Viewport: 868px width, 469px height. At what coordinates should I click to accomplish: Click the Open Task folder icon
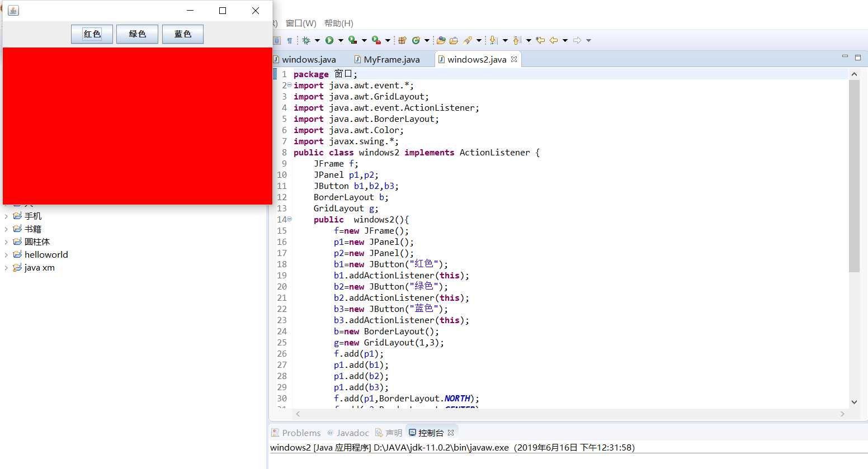454,40
